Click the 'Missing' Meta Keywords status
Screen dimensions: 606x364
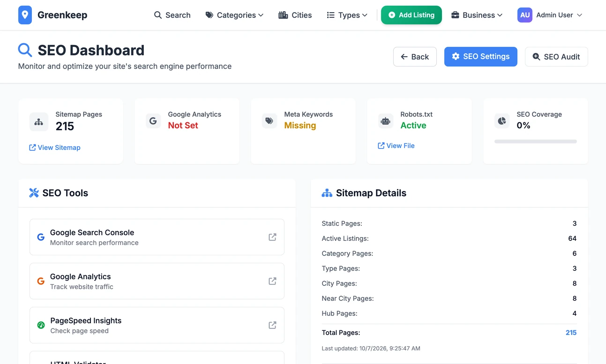300,126
